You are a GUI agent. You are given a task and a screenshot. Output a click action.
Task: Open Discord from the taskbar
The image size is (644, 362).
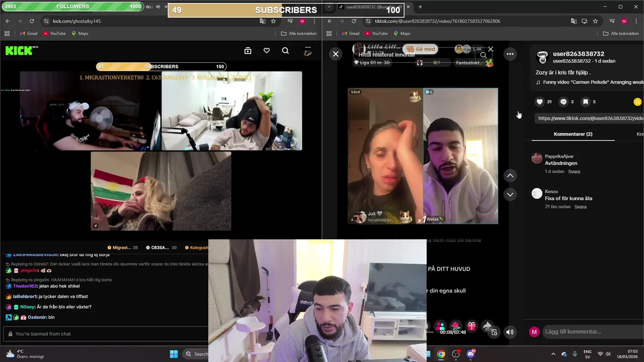tap(471, 354)
